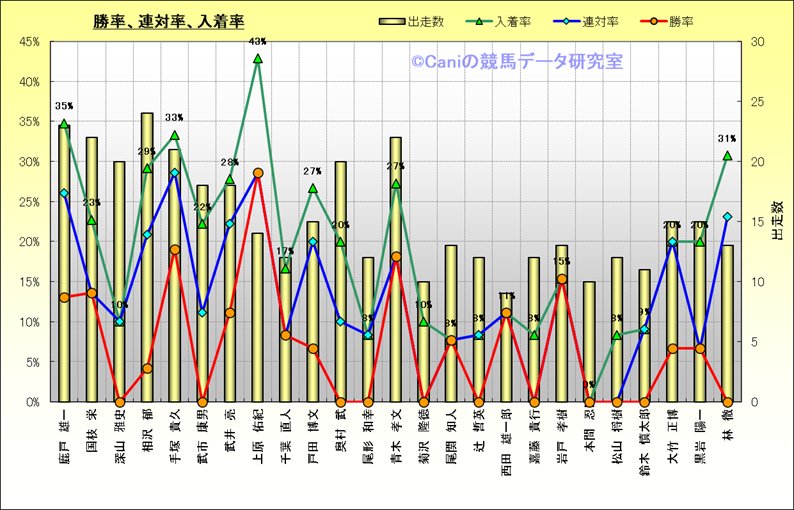This screenshot has height=510, width=794.
Task: Click the 出走数 legend label text
Action: pyautogui.click(x=428, y=21)
